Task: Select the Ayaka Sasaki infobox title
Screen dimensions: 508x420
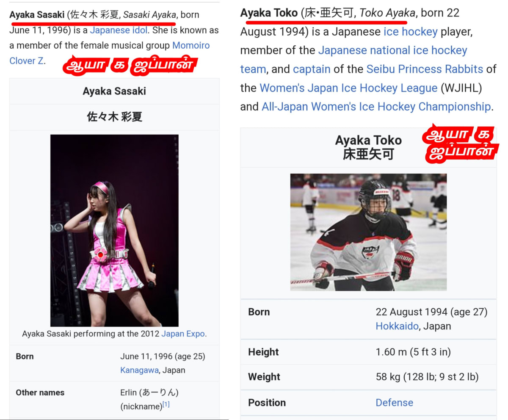Action: [x=114, y=91]
